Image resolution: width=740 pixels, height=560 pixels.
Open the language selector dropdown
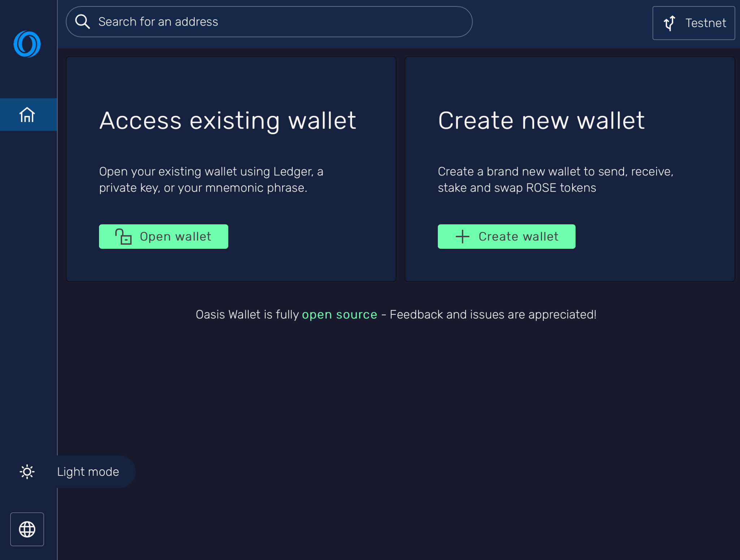tap(27, 529)
